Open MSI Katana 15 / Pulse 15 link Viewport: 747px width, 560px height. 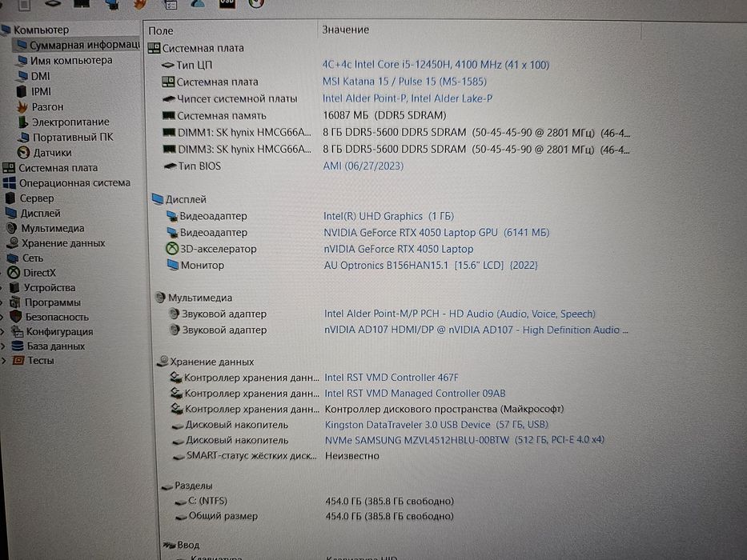[404, 82]
